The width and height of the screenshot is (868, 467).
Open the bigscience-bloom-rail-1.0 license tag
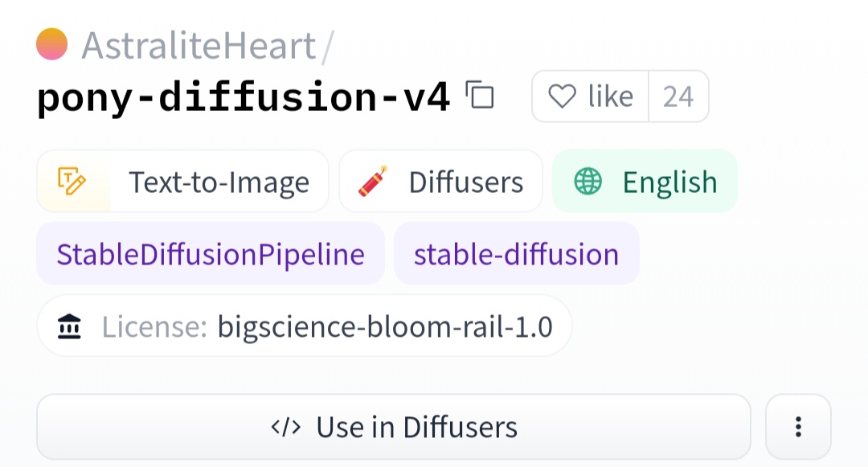[x=305, y=326]
